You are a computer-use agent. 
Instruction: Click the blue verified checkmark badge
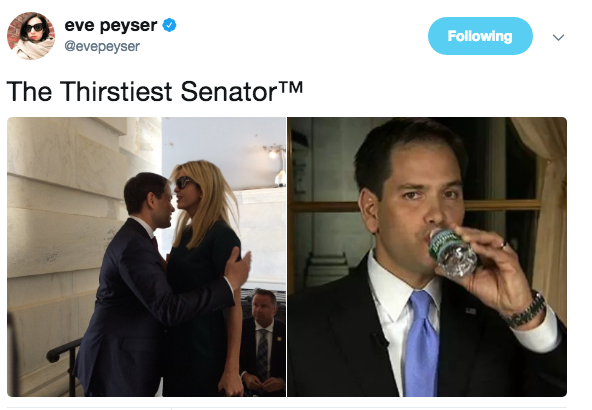pyautogui.click(x=169, y=25)
